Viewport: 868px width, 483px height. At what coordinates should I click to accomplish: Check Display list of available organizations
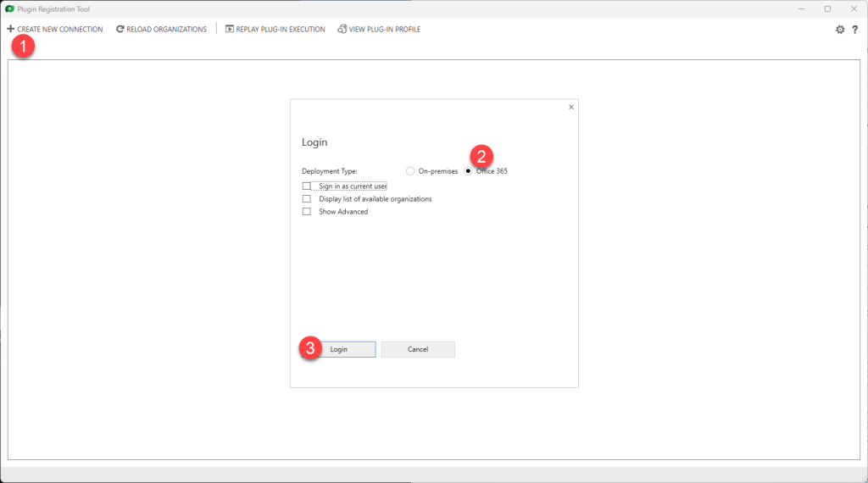coord(307,198)
